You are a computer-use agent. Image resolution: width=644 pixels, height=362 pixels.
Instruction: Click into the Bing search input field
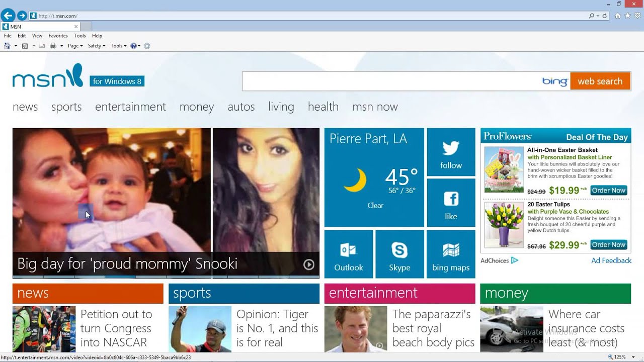(x=390, y=81)
